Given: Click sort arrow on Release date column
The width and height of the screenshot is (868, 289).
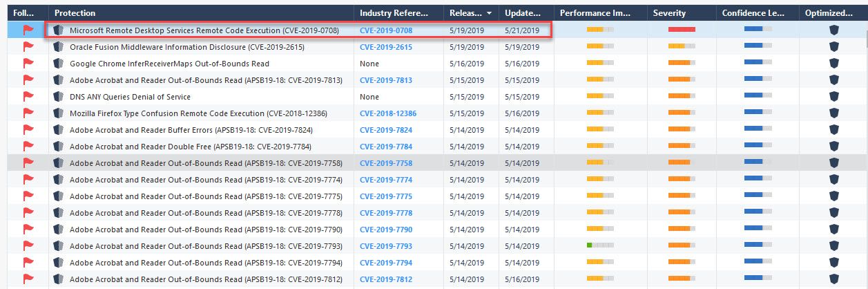Looking at the screenshot, I should [490, 13].
